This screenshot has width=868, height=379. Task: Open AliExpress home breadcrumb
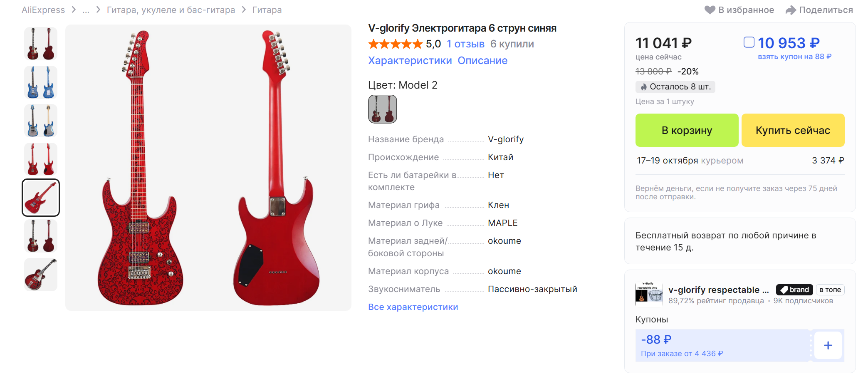43,10
